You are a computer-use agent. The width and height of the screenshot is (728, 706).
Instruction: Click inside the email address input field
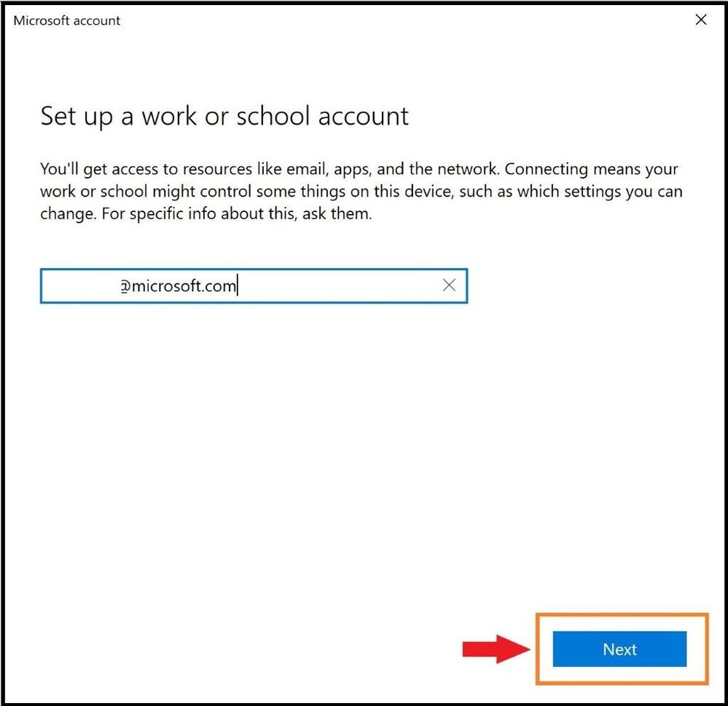click(254, 286)
